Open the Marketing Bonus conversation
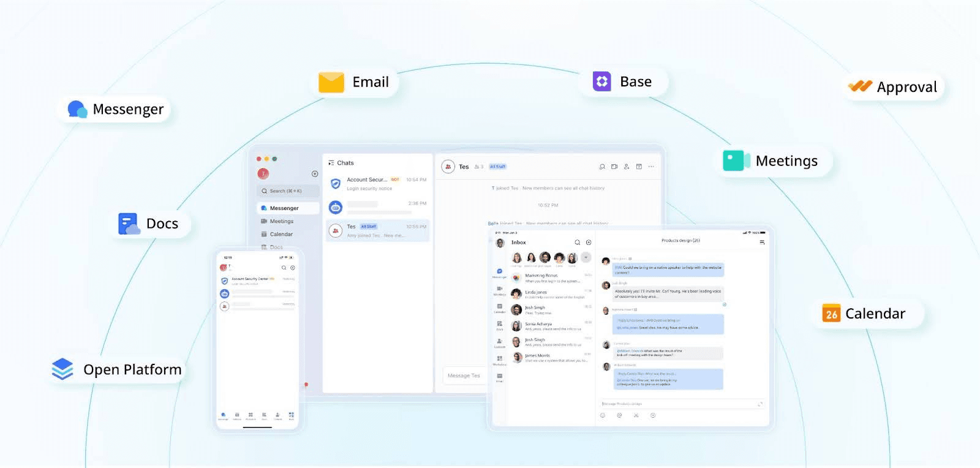The width and height of the screenshot is (980, 468). pos(552,278)
